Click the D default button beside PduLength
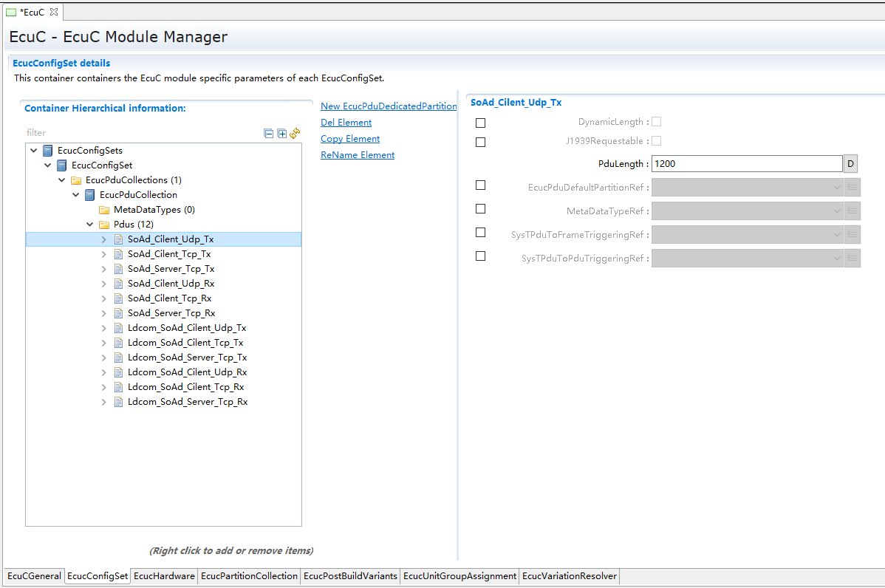Image resolution: width=885 pixels, height=588 pixels. (850, 164)
